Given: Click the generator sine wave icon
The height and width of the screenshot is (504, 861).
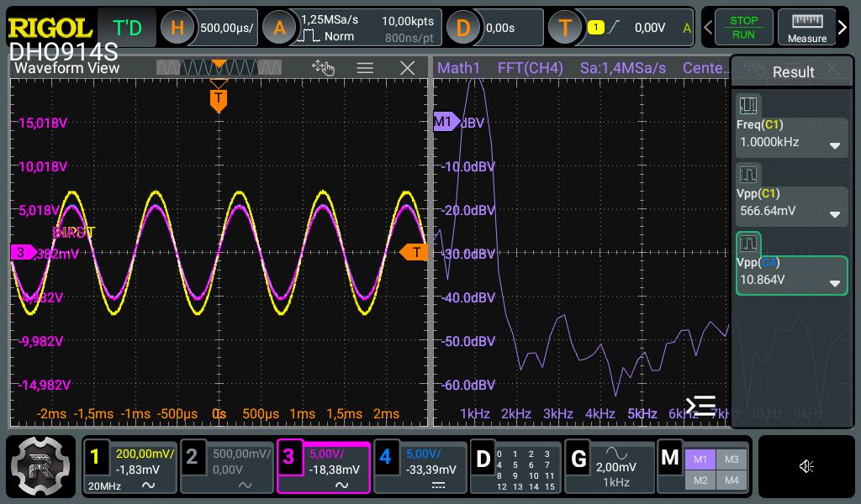Looking at the screenshot, I should tap(616, 453).
